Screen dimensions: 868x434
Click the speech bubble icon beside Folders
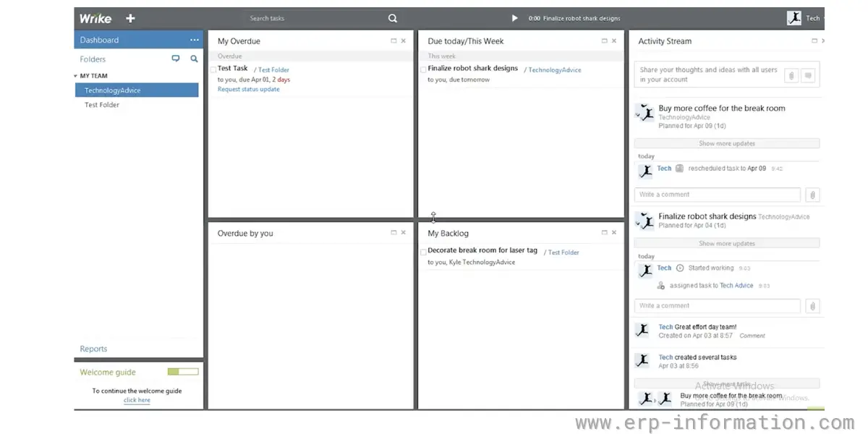[x=176, y=59]
